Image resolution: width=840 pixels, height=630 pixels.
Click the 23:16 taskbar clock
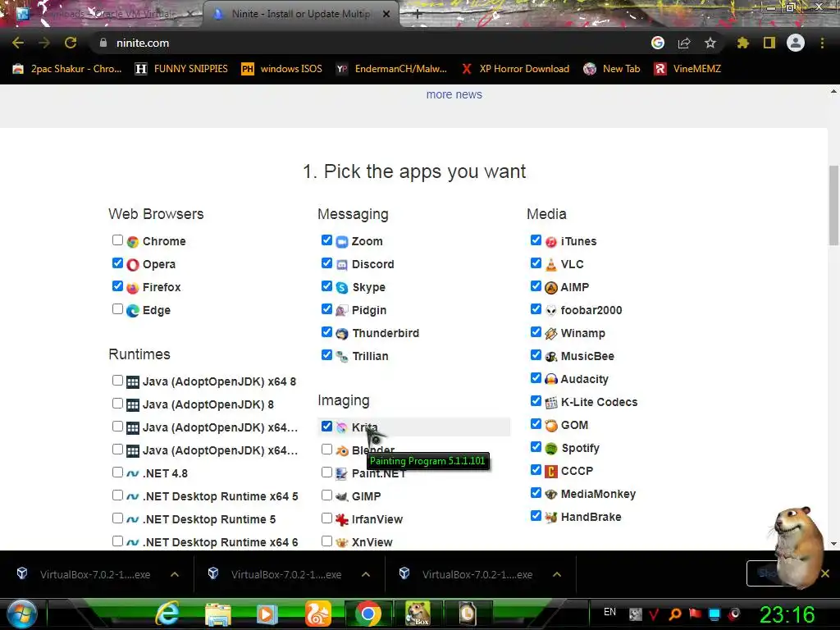787,614
